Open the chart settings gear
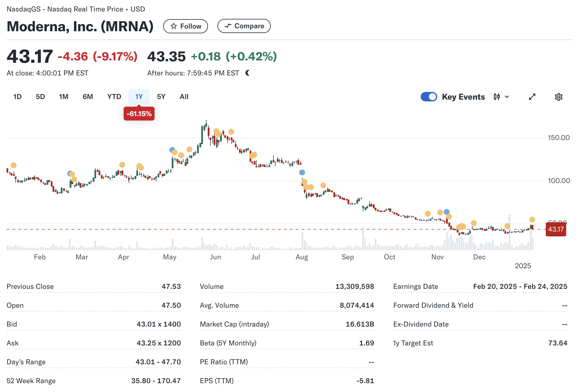The width and height of the screenshot is (580, 392). (x=558, y=97)
